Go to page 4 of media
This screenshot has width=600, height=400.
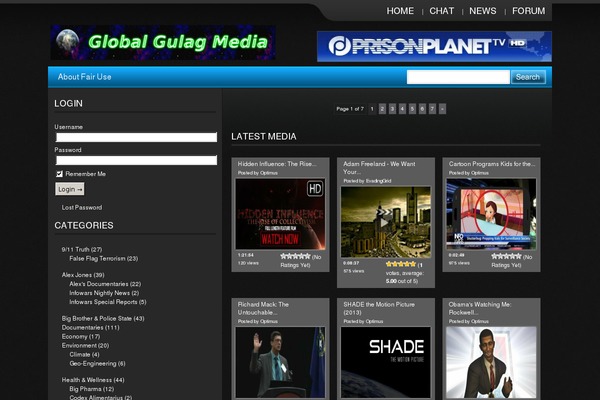[402, 109]
